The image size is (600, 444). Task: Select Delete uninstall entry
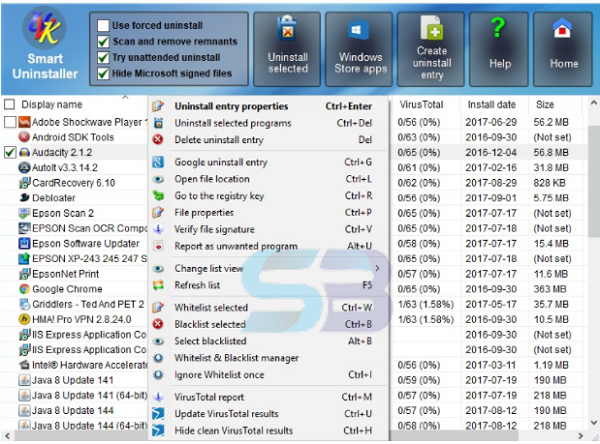click(x=268, y=140)
